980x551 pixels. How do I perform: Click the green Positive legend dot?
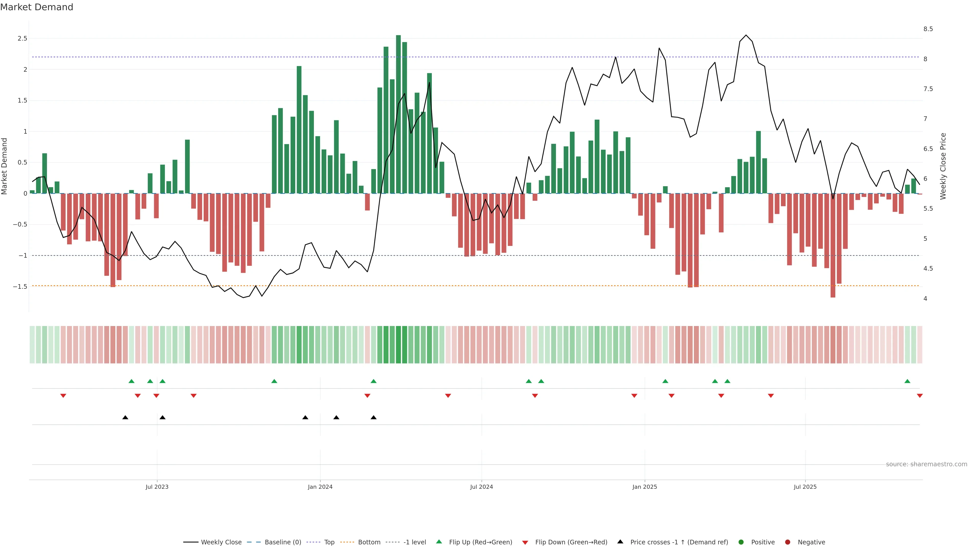(741, 542)
